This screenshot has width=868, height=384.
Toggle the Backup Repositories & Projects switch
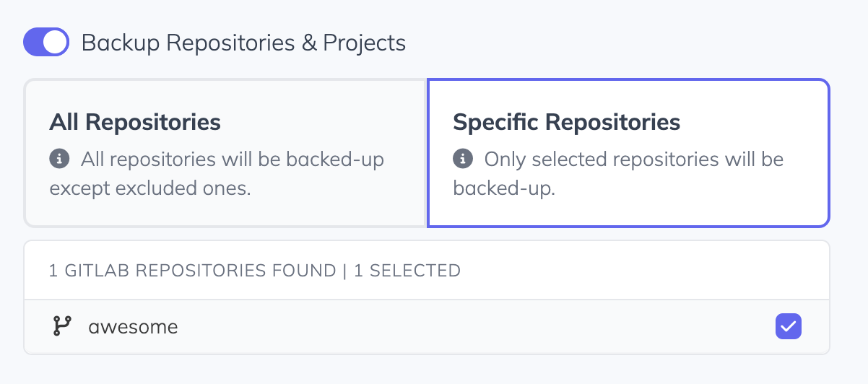click(x=46, y=43)
